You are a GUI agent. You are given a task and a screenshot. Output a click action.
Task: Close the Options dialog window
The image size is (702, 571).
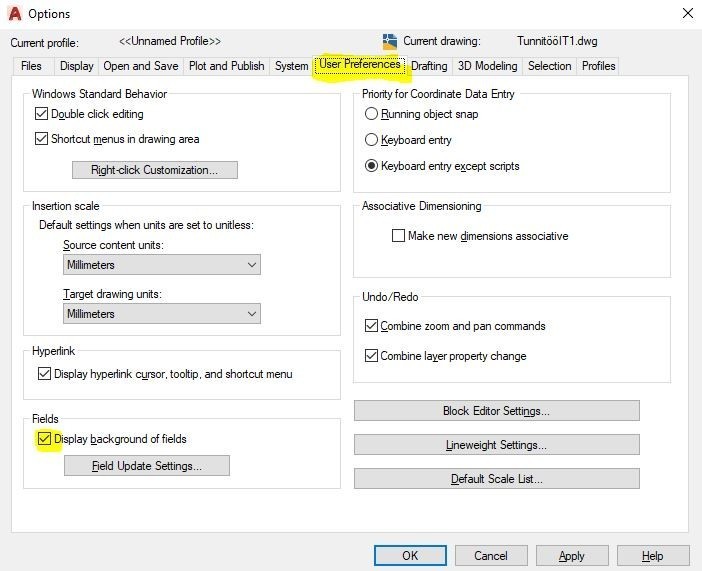(x=687, y=14)
